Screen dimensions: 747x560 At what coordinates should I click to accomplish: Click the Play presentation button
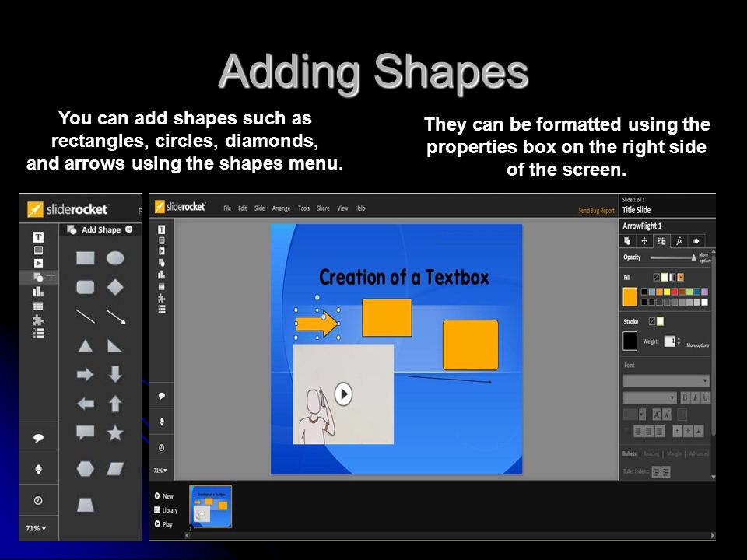click(163, 524)
